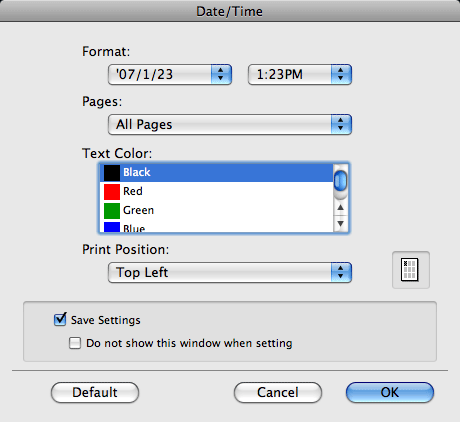460x422 pixels.
Task: Click the black color swatch icon
Action: (112, 173)
